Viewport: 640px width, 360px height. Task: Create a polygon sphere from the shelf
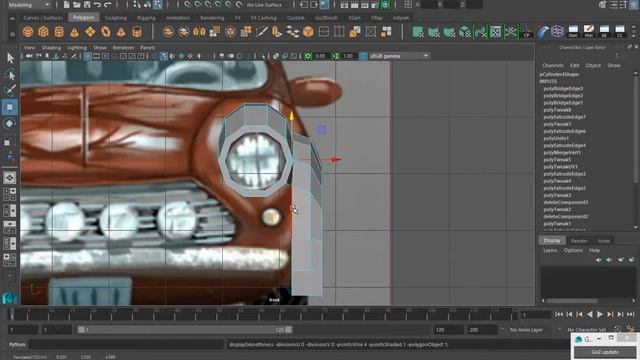coord(28,31)
